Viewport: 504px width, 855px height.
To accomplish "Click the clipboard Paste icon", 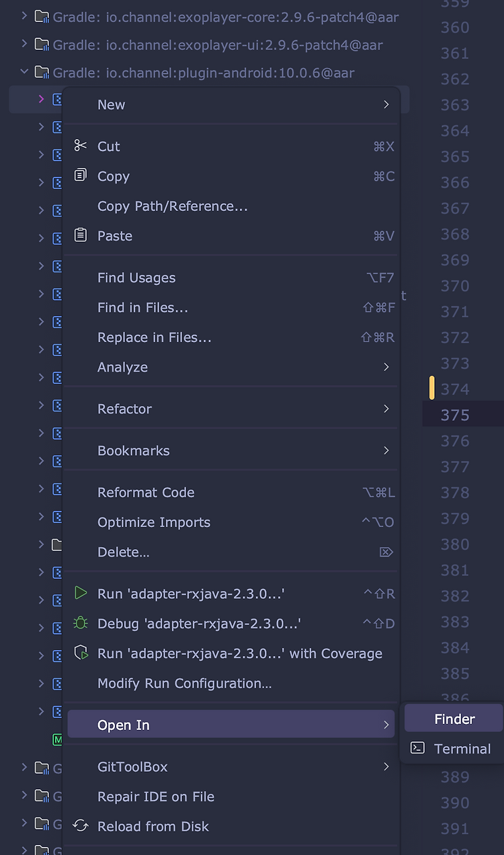I will click(x=81, y=235).
